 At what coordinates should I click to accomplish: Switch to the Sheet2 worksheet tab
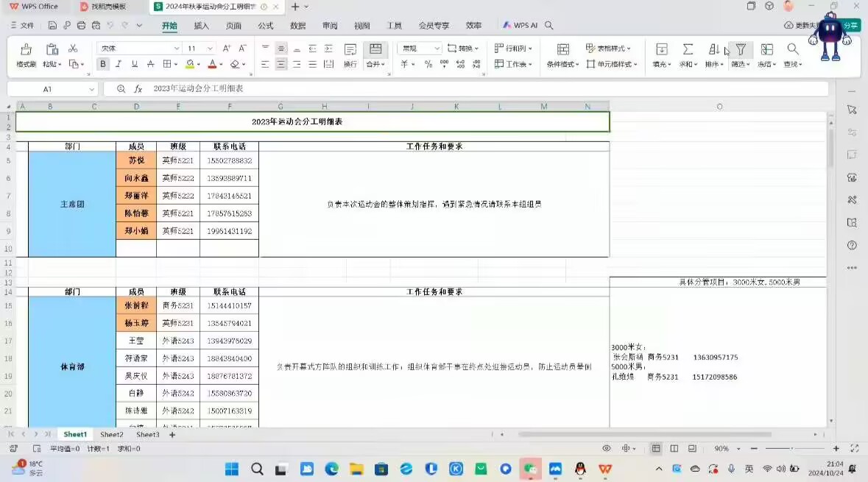coord(112,435)
